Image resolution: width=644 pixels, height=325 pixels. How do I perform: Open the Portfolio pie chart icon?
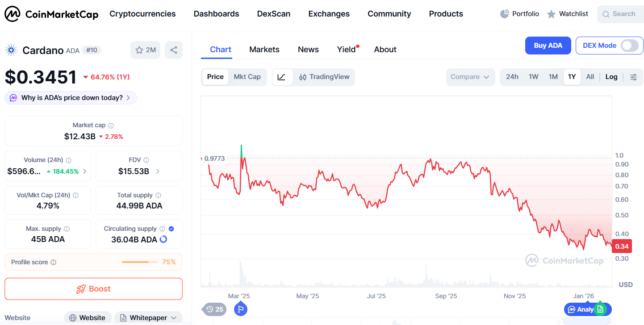[505, 14]
